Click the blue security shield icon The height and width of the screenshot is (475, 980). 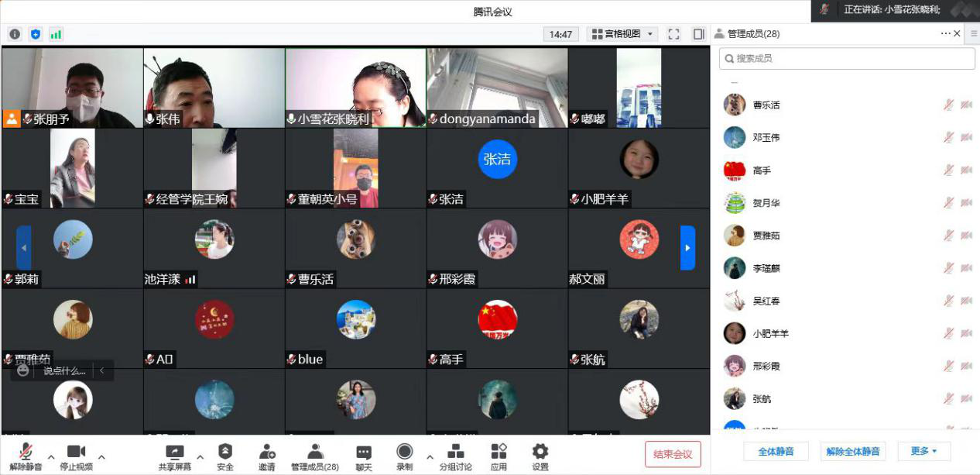tap(35, 34)
